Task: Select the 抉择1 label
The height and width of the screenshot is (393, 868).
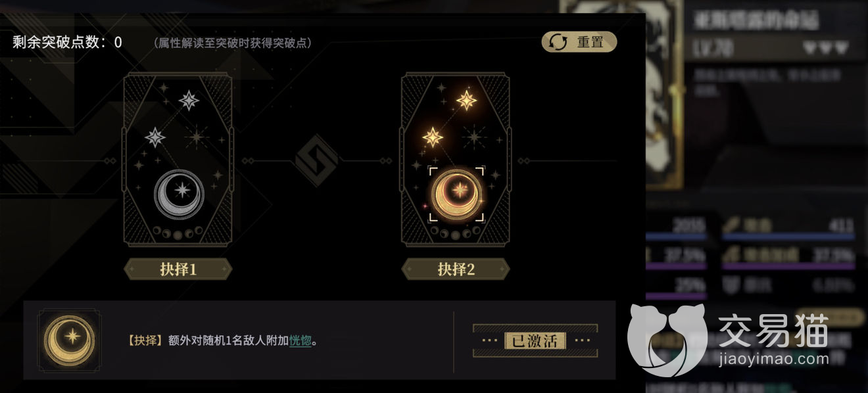Action: 178,269
